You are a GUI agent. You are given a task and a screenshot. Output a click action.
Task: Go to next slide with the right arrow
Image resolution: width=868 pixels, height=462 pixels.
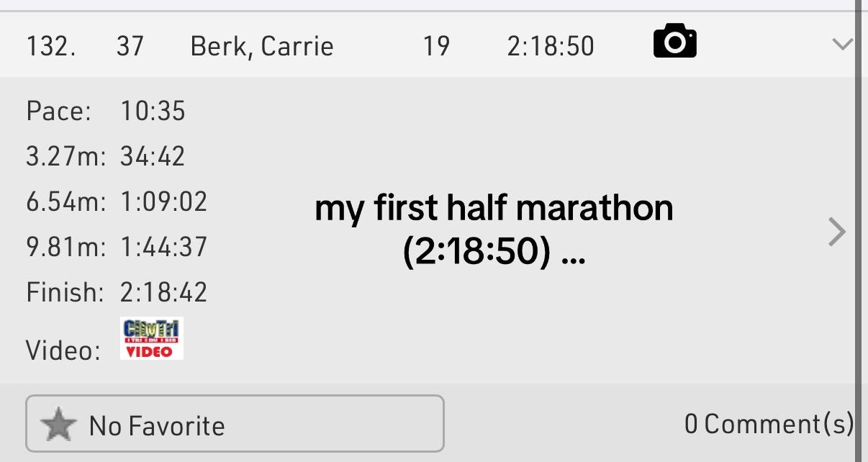pos(836,232)
